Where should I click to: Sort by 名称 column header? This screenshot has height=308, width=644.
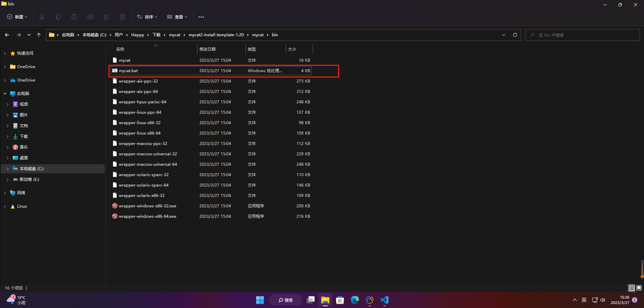[x=120, y=49]
